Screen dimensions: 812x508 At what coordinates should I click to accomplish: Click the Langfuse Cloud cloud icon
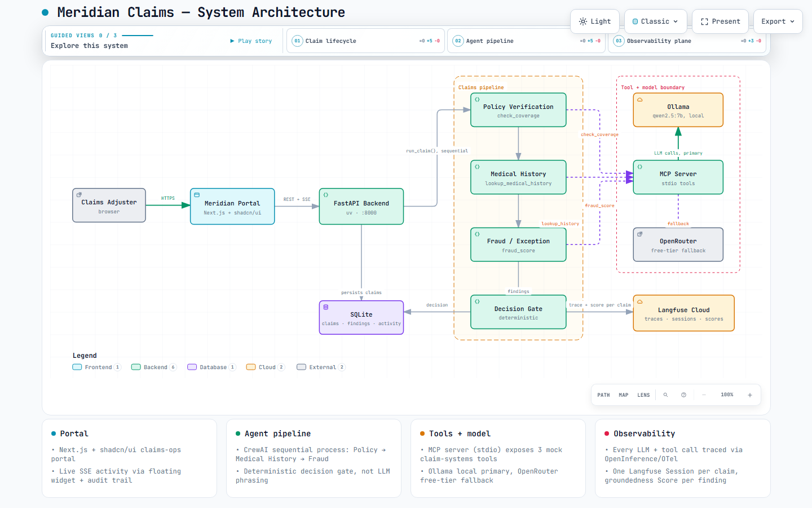(x=640, y=301)
